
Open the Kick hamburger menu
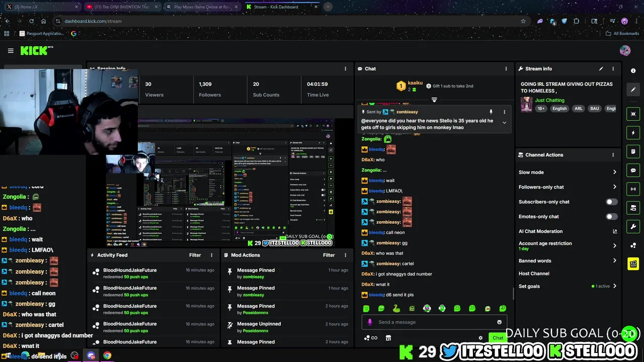[x=11, y=50]
